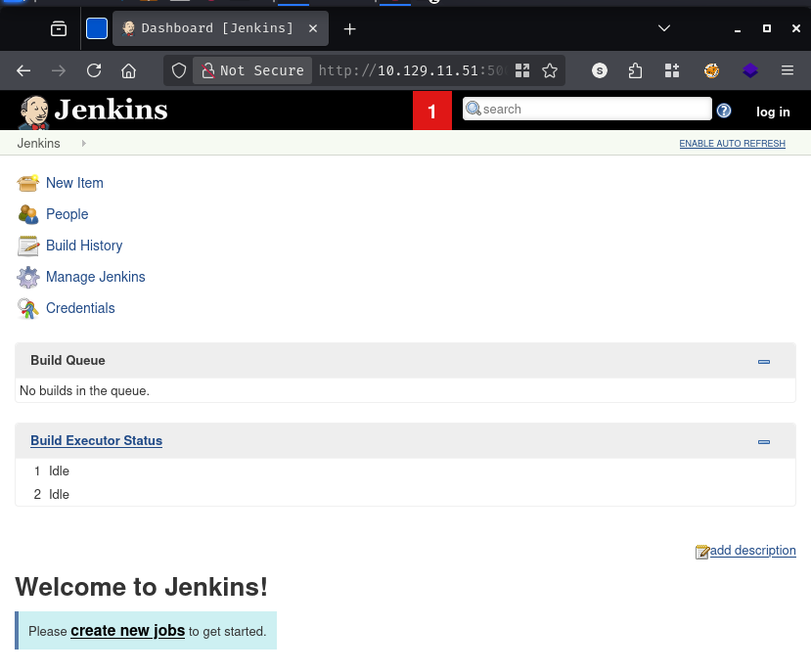Open the browser extensions puzzle icon
Screen dimensions: 811x672
[636, 70]
